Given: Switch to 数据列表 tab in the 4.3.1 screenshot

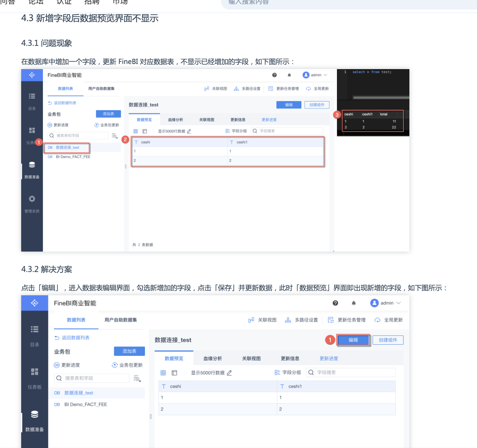Looking at the screenshot, I should pyautogui.click(x=65, y=89).
